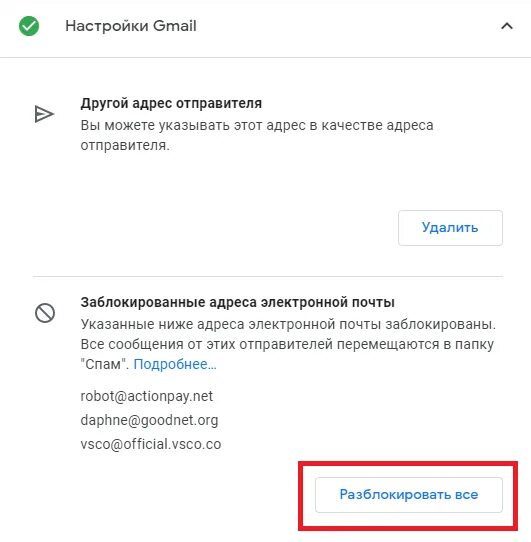This screenshot has height=542, width=531.
Task: Click the divider line under the Gmail header
Action: pyautogui.click(x=266, y=57)
